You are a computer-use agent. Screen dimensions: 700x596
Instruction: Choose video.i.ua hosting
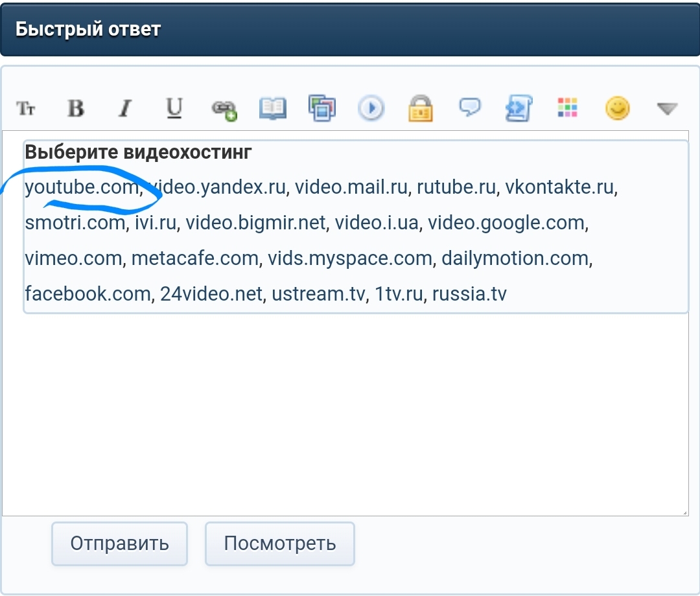tap(377, 223)
